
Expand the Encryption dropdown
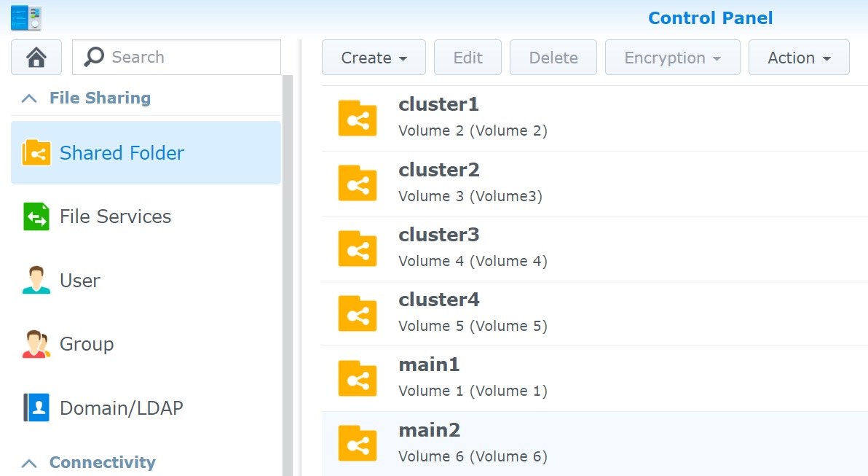point(672,58)
